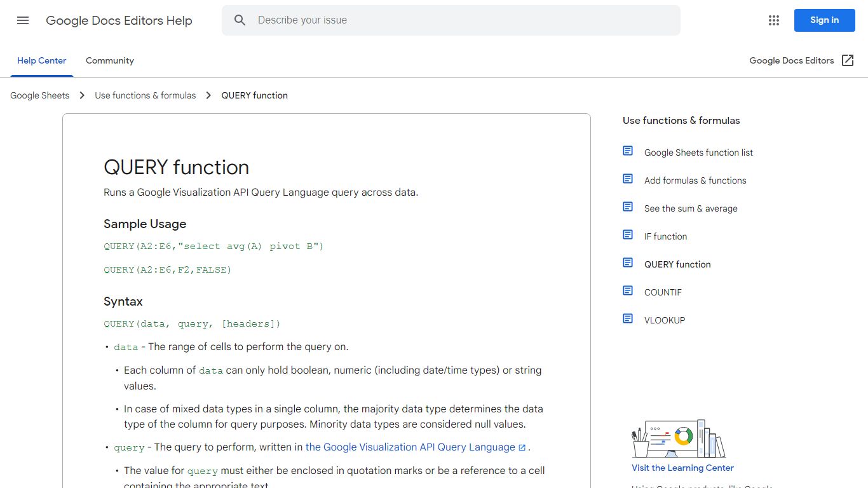Open the Google apps grid
868x488 pixels.
click(x=773, y=20)
